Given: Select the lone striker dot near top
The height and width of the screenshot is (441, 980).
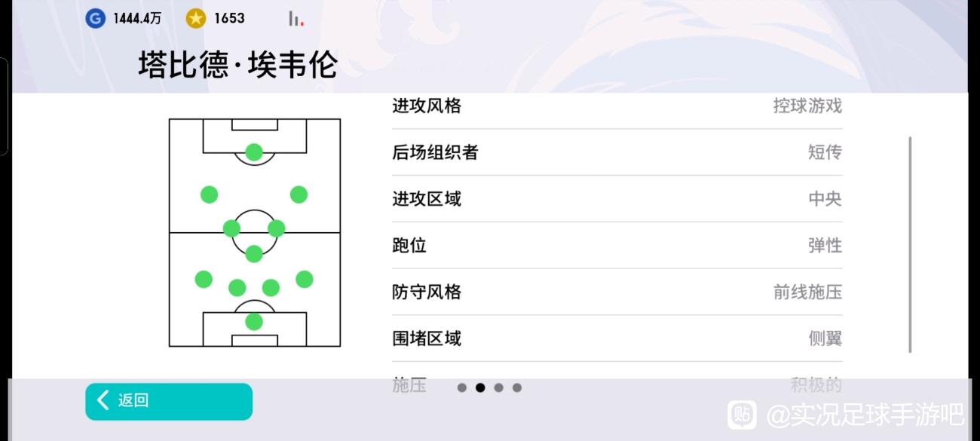Looking at the screenshot, I should coord(254,152).
